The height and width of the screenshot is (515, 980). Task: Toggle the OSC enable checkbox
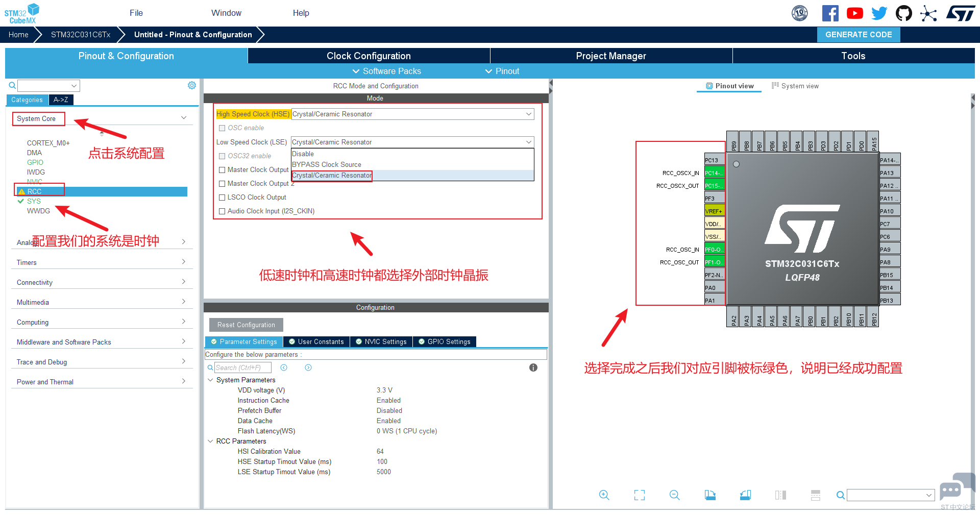coord(222,128)
